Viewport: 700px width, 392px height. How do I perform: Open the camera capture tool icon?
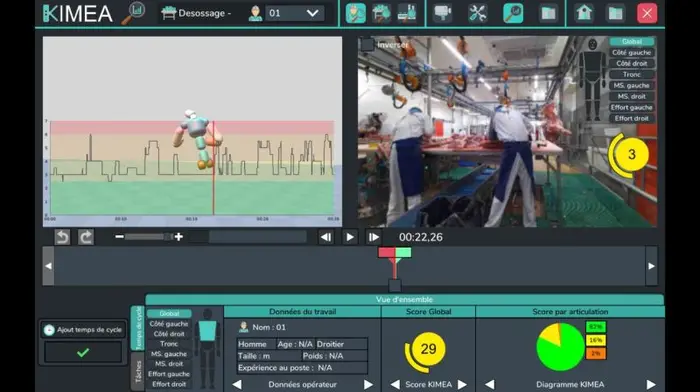[442, 13]
